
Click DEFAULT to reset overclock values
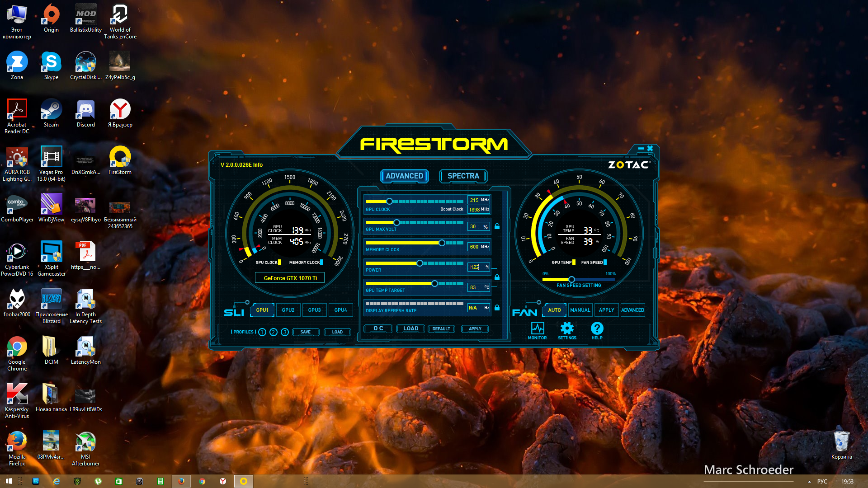(x=441, y=329)
